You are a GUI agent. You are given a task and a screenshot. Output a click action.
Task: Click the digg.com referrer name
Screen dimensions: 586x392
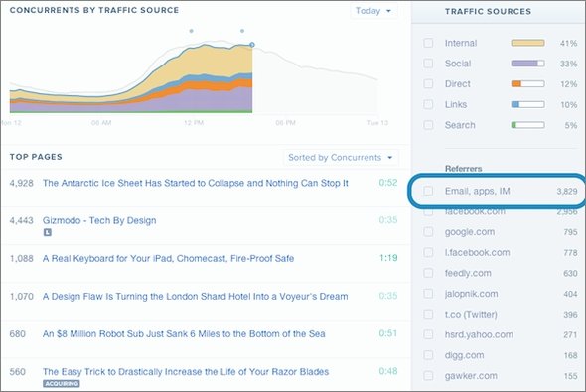tap(464, 355)
